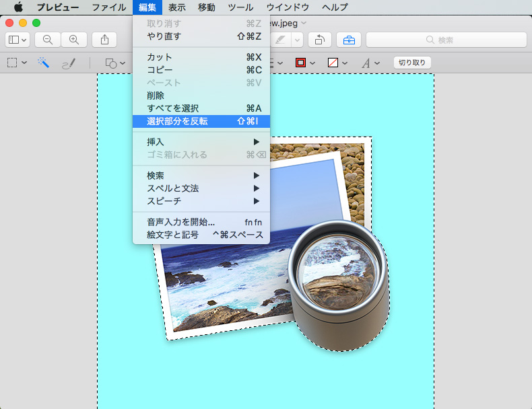Choose すべてを選択 menu item

[201, 108]
